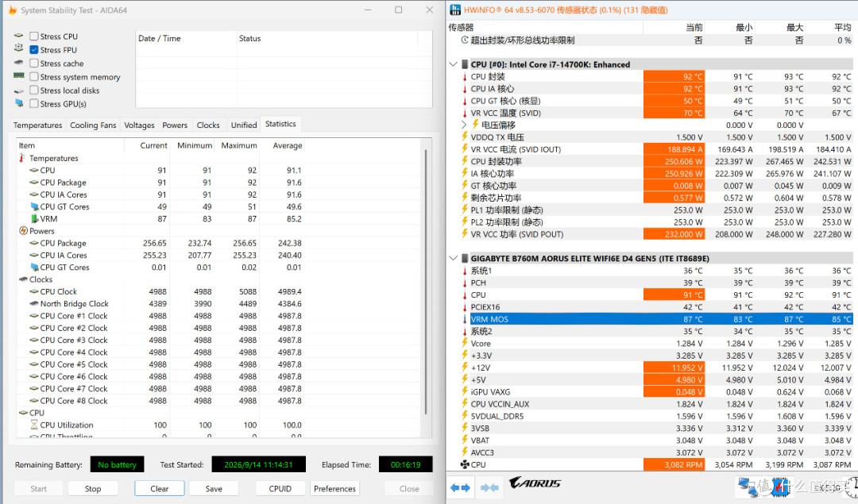Click the Test Started timestamp field
This screenshot has width=858, height=504.
[x=258, y=464]
